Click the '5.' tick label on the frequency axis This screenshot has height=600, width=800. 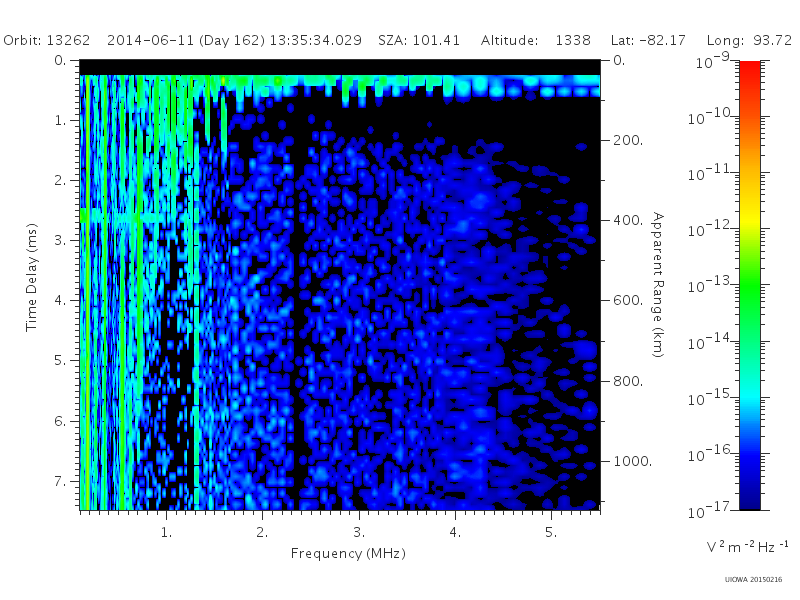(551, 533)
